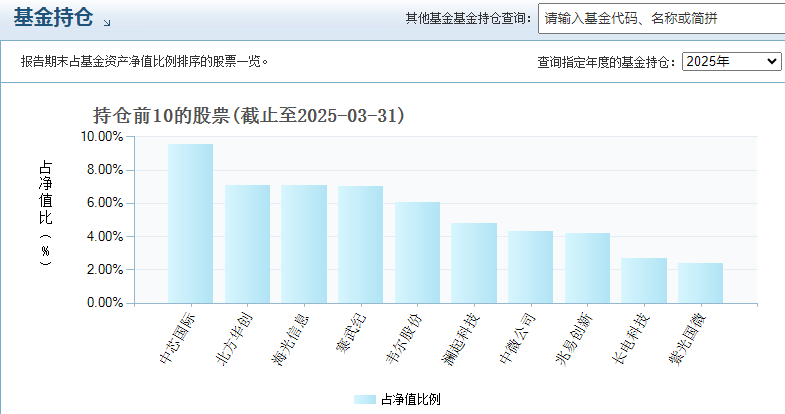The height and width of the screenshot is (414, 785).
Task: Click the 澜起科技 axis label
Action: coord(461,339)
